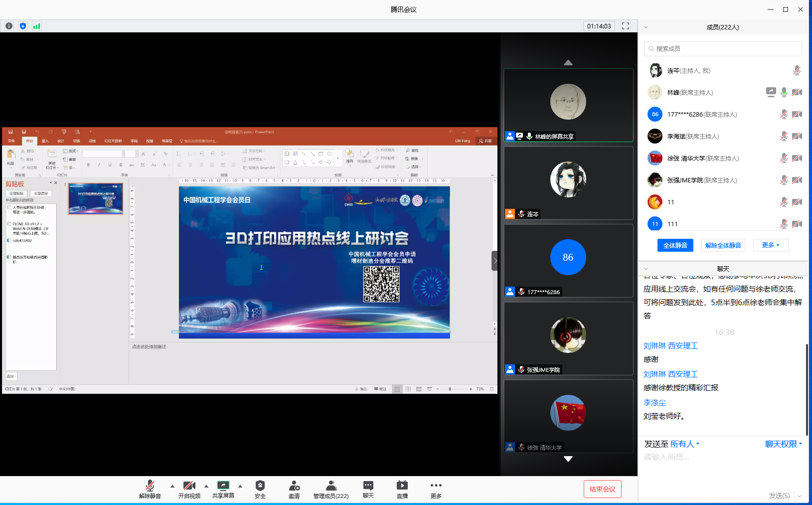The height and width of the screenshot is (505, 812).
Task: Toggle 林峰 camera in member list
Action: 797,92
